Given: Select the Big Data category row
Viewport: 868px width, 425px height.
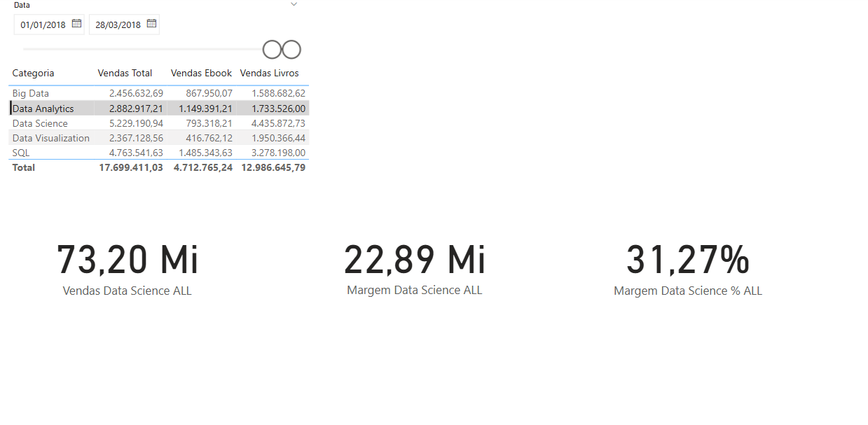Looking at the screenshot, I should (159, 93).
